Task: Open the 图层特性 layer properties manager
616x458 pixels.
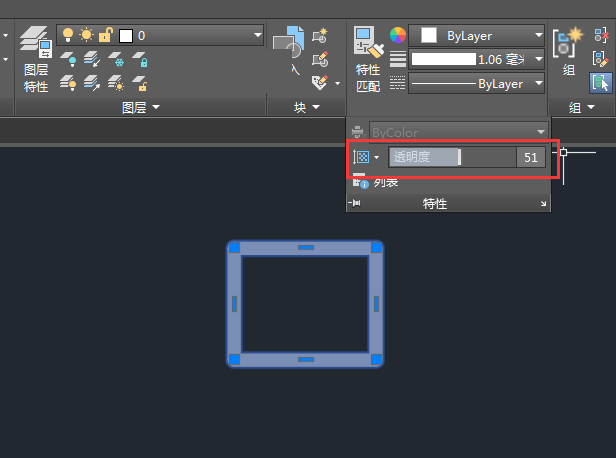Action: point(36,59)
